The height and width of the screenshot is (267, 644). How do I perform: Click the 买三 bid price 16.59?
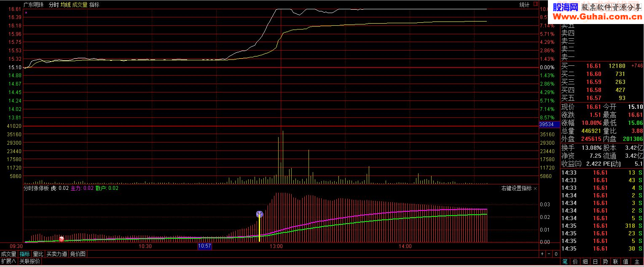(x=595, y=82)
